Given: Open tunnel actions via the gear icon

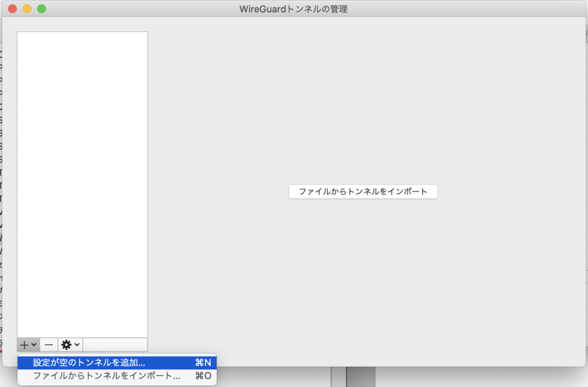Looking at the screenshot, I should [x=66, y=344].
